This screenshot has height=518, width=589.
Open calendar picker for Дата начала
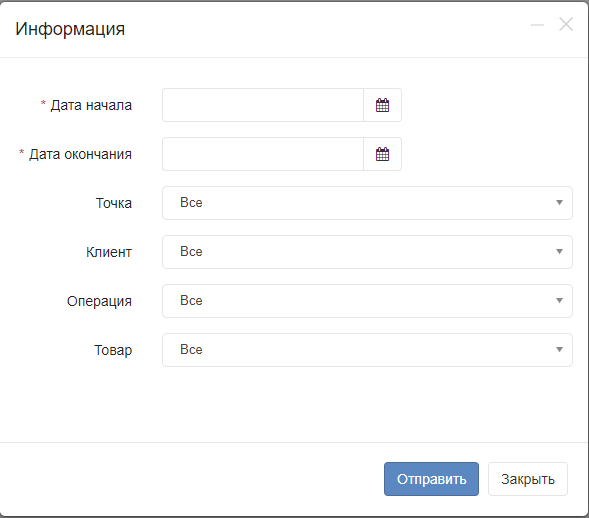point(382,105)
